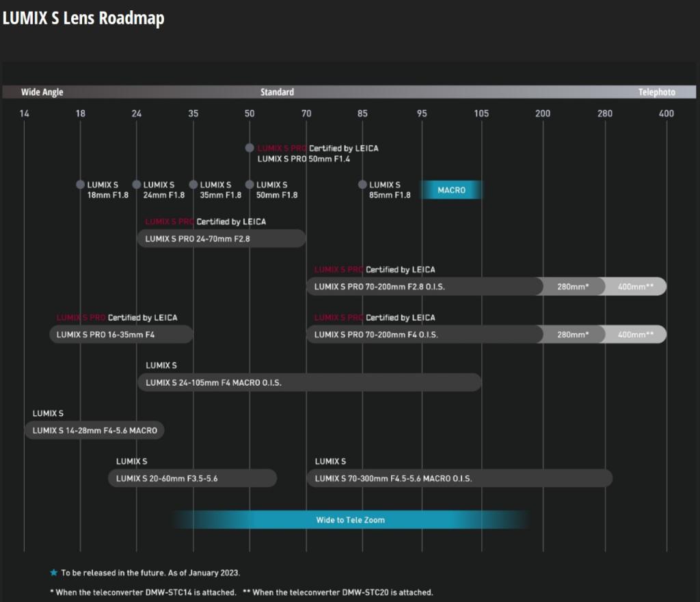700x602 pixels.
Task: Click the blue star footnote icon
Action: click(54, 572)
